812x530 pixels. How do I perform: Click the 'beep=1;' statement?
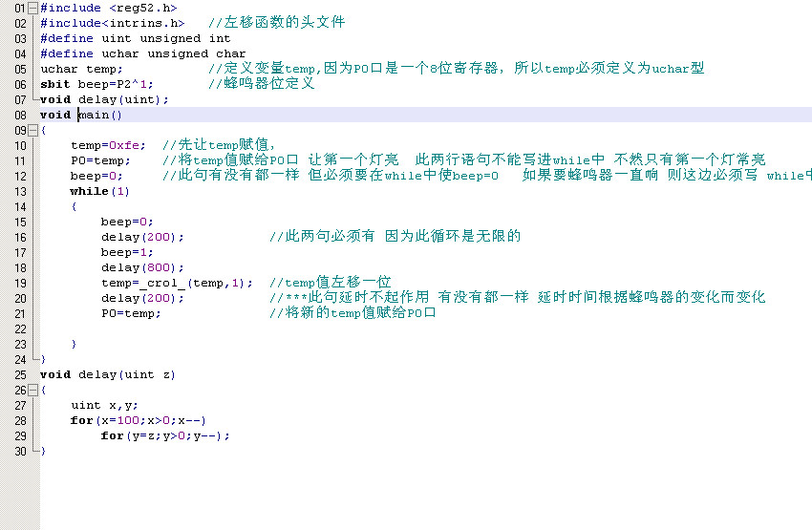(127, 252)
